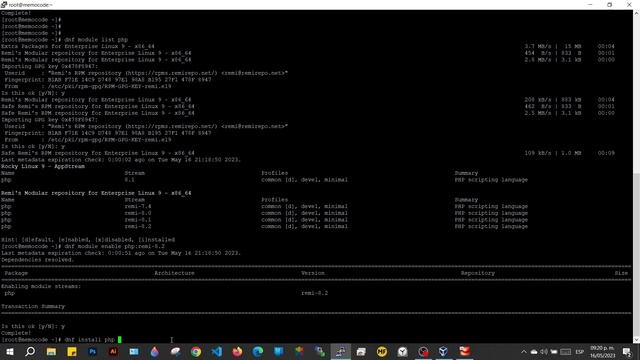
Task: Click the 'dnf install php' command line
Action: (89, 340)
